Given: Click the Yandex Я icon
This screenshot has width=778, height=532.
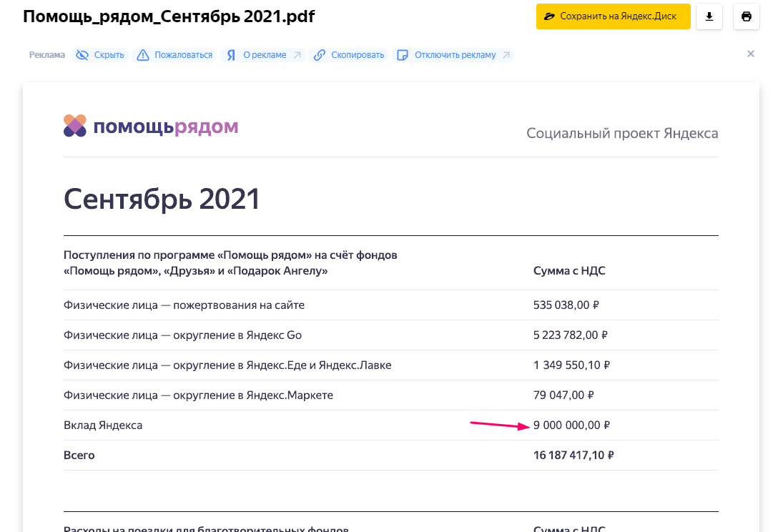Looking at the screenshot, I should click(x=231, y=55).
